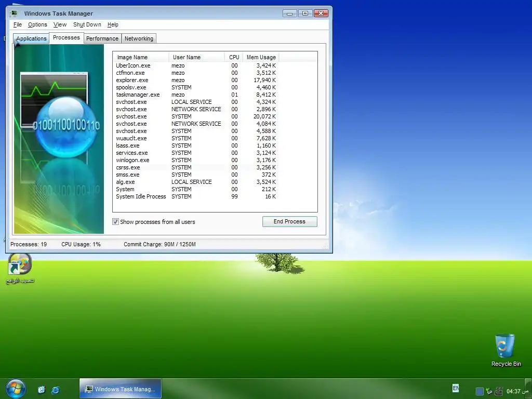Select svchost.exe using 4,084 K memory
Screen dimensions: 532x399
click(x=196, y=124)
